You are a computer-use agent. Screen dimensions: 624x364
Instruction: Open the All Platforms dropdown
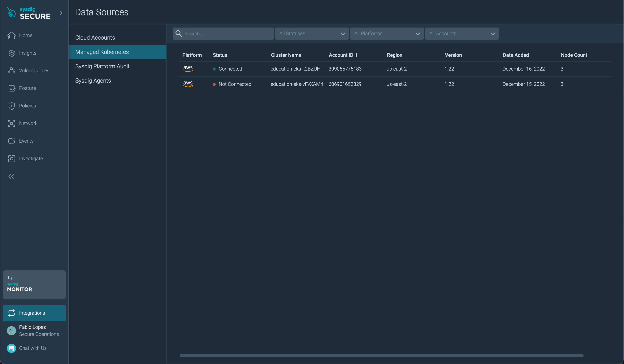pos(387,33)
